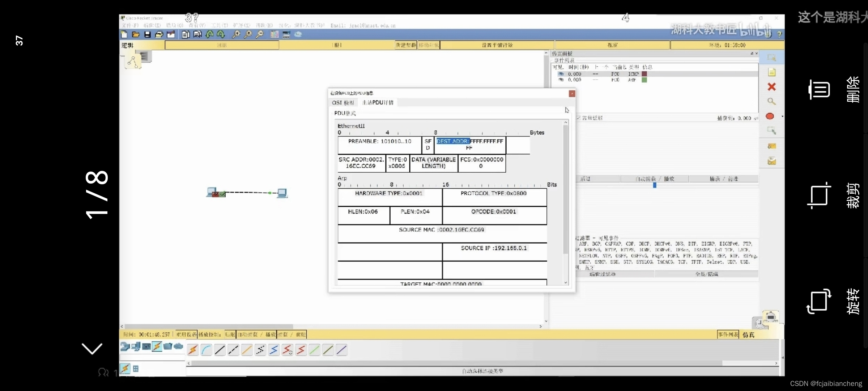Close the PDU information dialog
Viewport: 868px width, 391px height.
(x=572, y=94)
